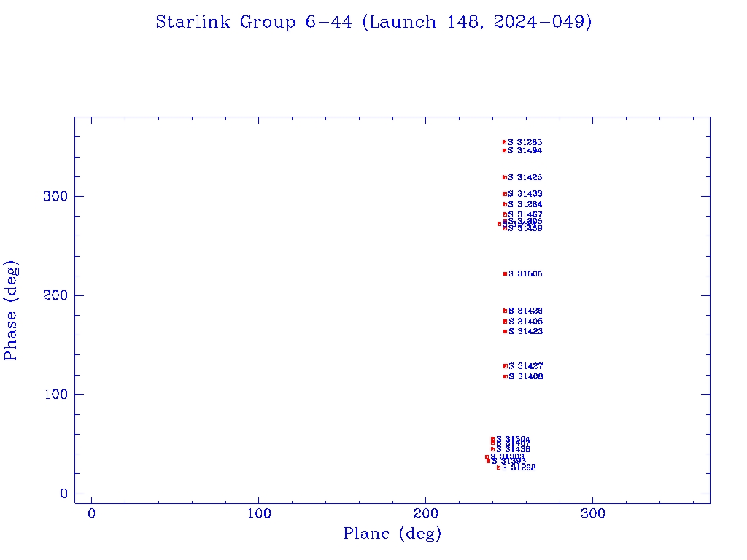Click the 0 tick label on Phase axis
Image resolution: width=747 pixels, height=560 pixels.
64,494
